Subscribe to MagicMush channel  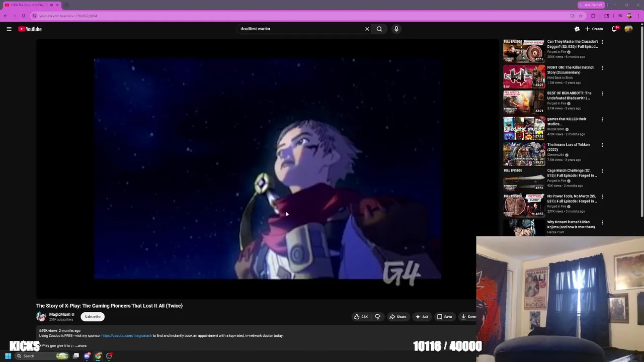[93, 317]
